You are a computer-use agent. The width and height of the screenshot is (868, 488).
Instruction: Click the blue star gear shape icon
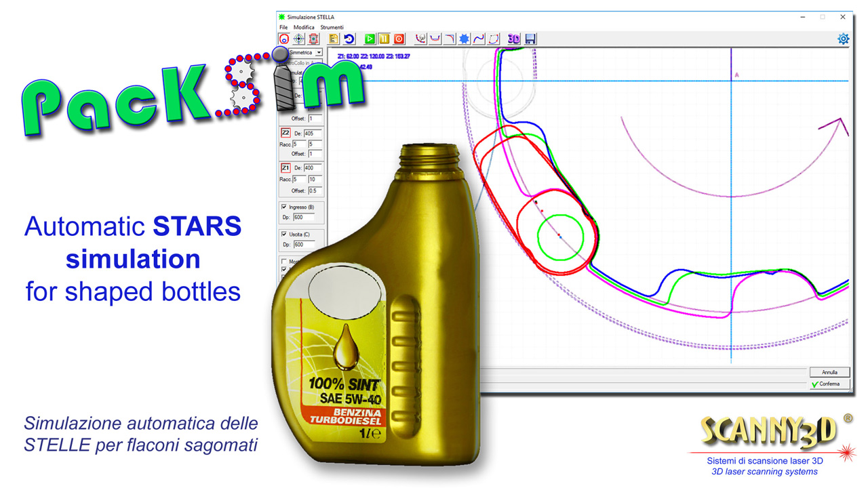click(465, 39)
